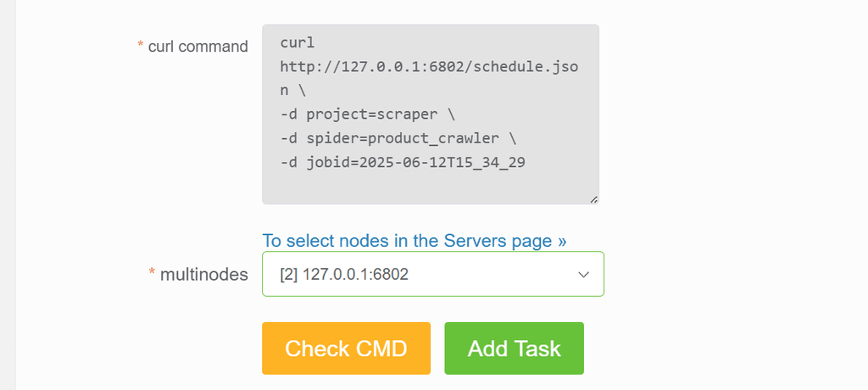Click the asterisk beside curl command

pyautogui.click(x=140, y=44)
